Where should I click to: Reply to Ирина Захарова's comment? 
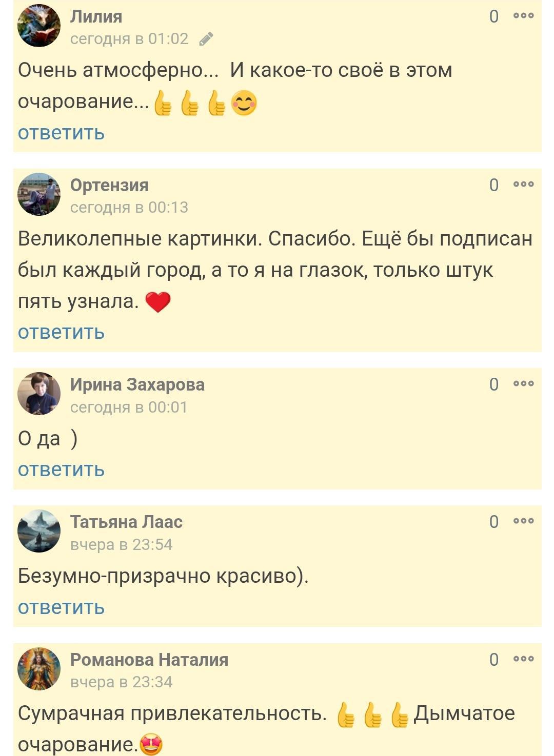click(61, 469)
